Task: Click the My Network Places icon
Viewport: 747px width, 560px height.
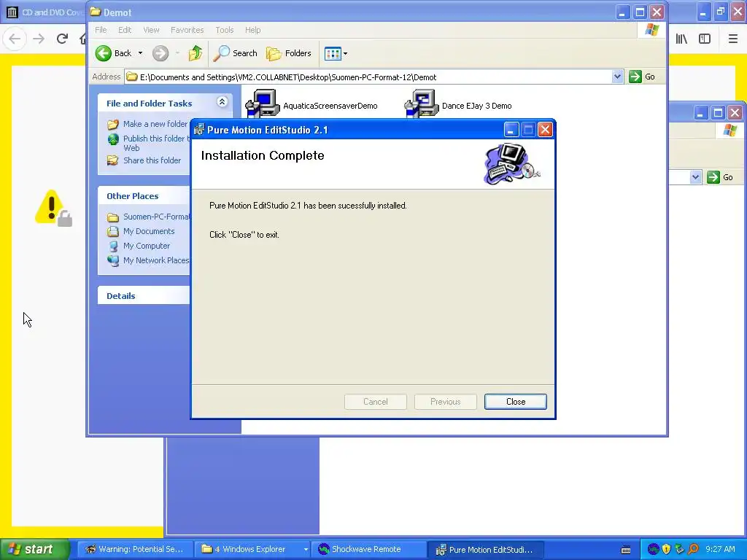Action: [113, 260]
